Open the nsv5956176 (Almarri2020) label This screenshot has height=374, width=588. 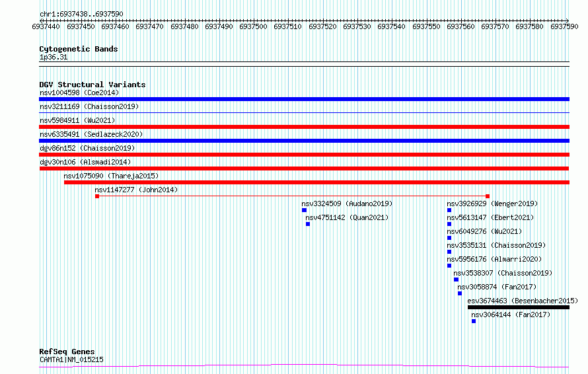[x=494, y=259]
